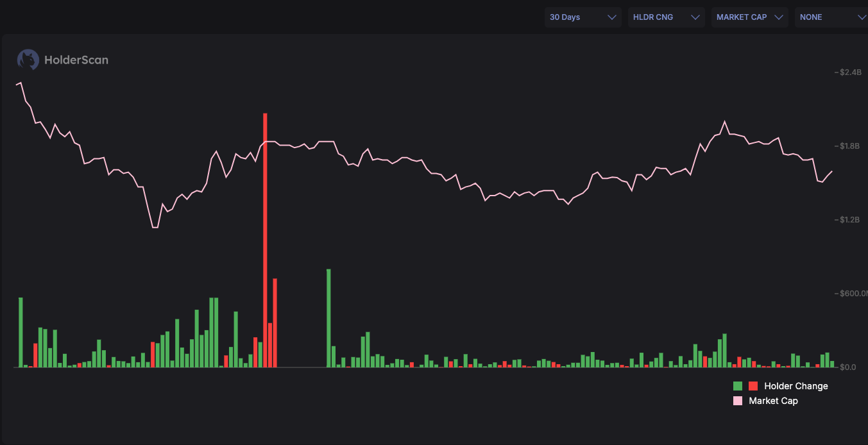Click the chevron on the HLDR CNG selector
The image size is (868, 445).
pos(695,17)
